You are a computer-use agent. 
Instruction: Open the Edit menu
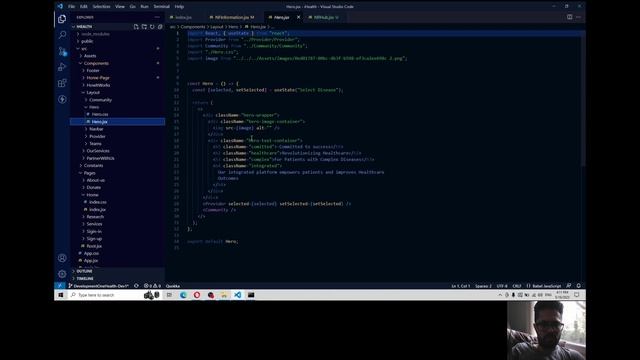coord(84,7)
